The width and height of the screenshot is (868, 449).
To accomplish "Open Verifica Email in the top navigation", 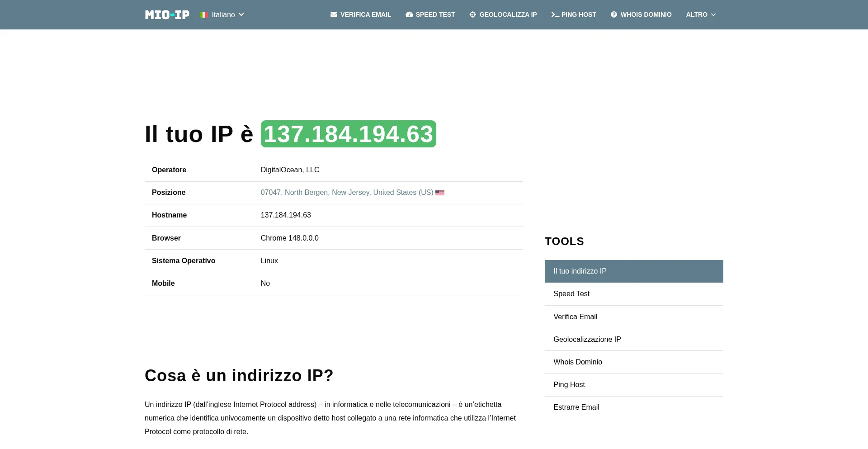I will (x=361, y=14).
